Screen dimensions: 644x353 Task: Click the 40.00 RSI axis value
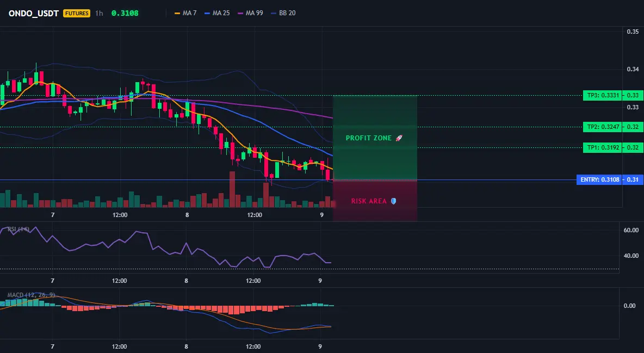coord(631,256)
